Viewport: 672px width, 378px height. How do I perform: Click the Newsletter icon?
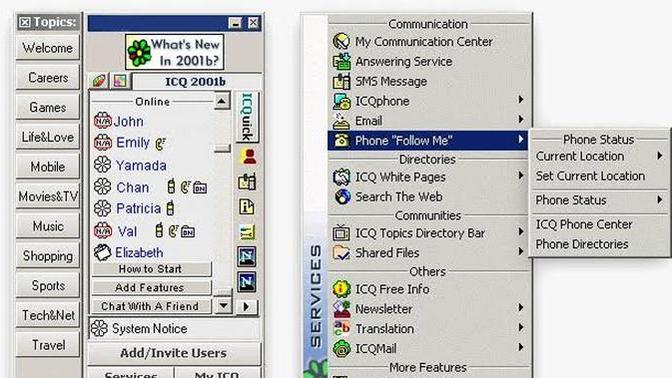tap(342, 309)
